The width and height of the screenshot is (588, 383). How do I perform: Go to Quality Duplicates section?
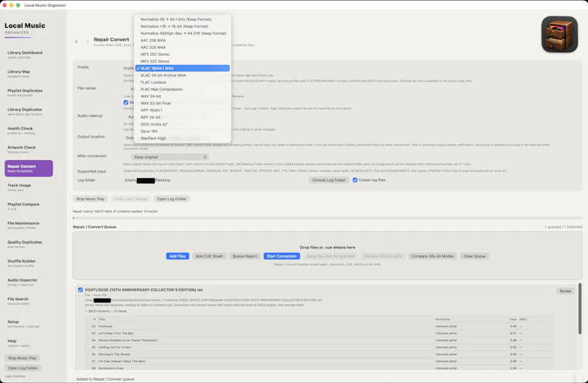point(29,245)
